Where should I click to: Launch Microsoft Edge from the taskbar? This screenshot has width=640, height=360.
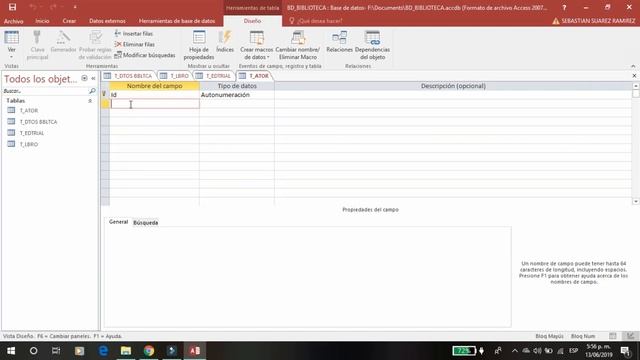pos(103,351)
